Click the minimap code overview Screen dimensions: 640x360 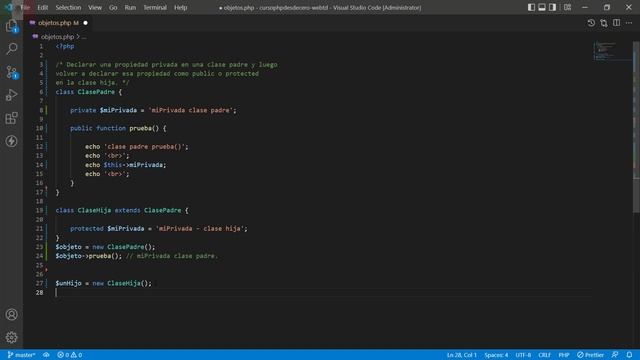coord(612,51)
